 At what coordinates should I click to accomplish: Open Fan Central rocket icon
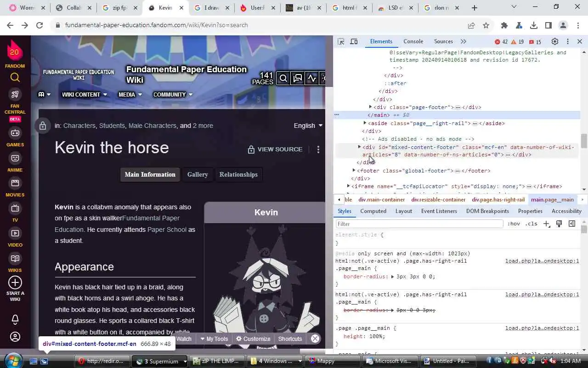point(15,94)
